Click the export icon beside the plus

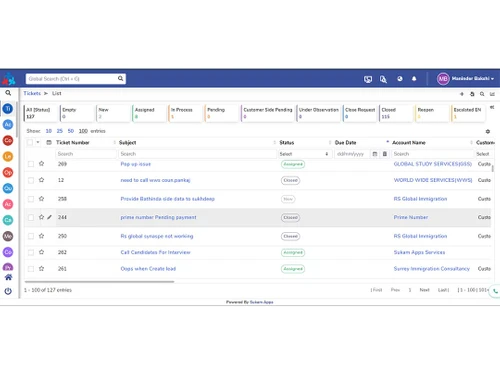click(x=472, y=94)
